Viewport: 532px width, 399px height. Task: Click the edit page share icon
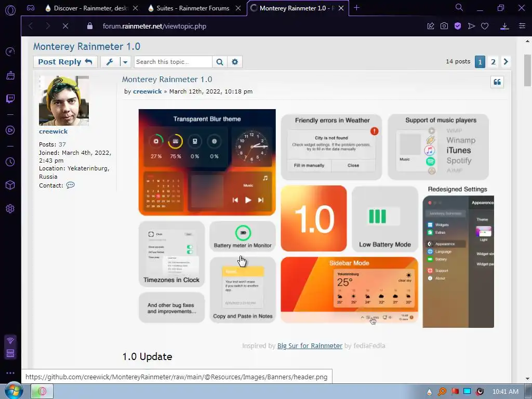click(431, 26)
